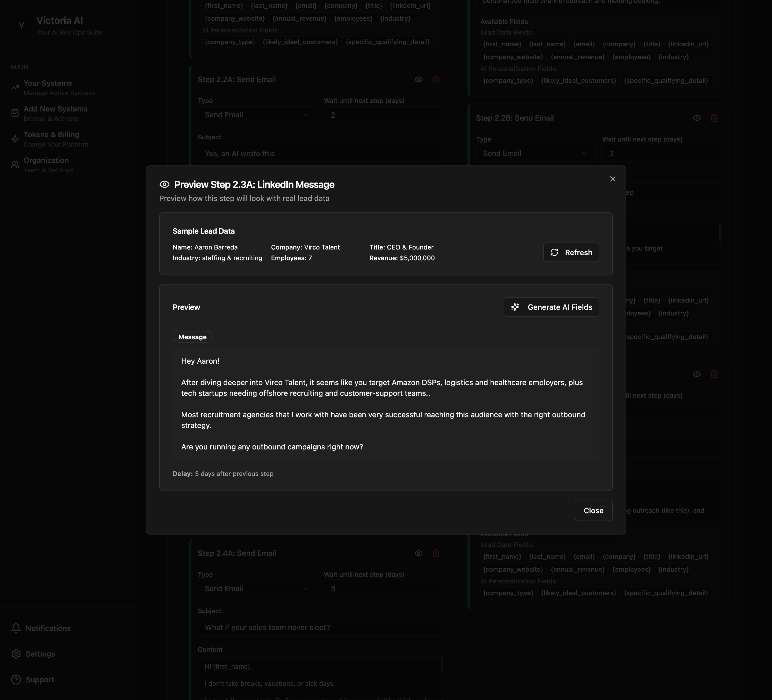
Task: Click trash icon of the step below 2.2B
Action: tap(714, 374)
